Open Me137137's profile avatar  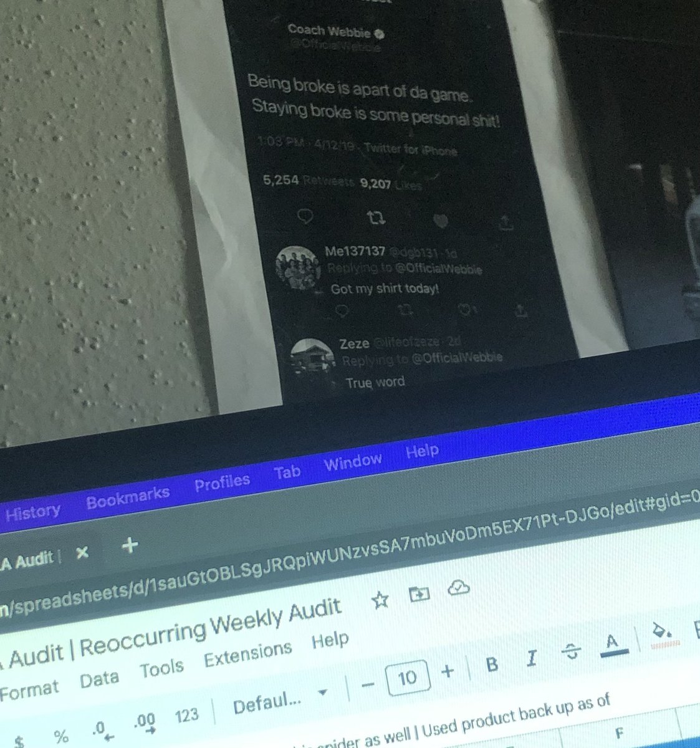pyautogui.click(x=298, y=267)
